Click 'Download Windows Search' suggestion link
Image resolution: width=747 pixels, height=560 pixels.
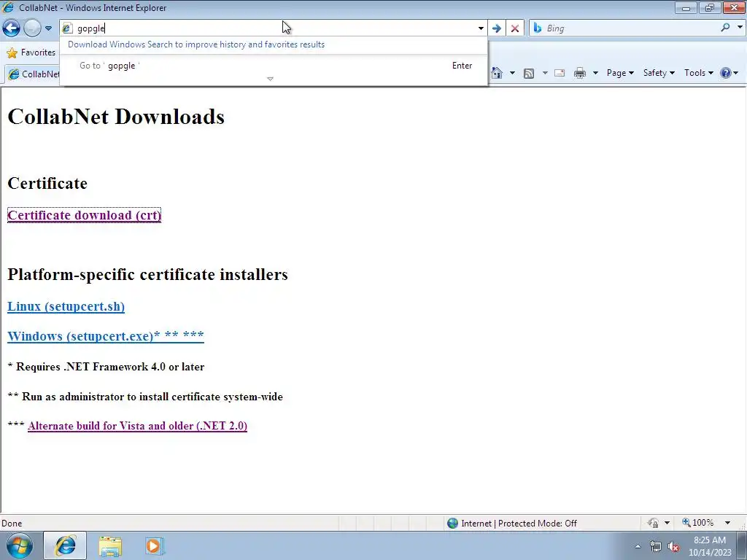click(196, 44)
